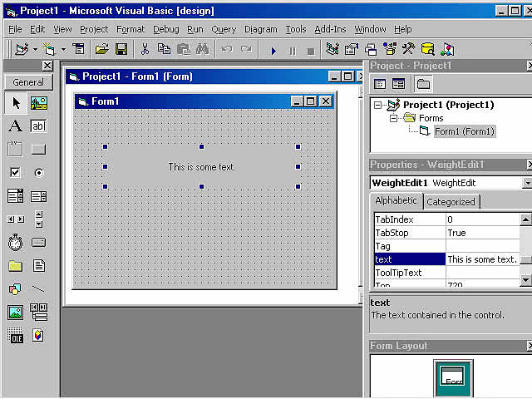Open Add Form dropdown arrow

click(63, 50)
